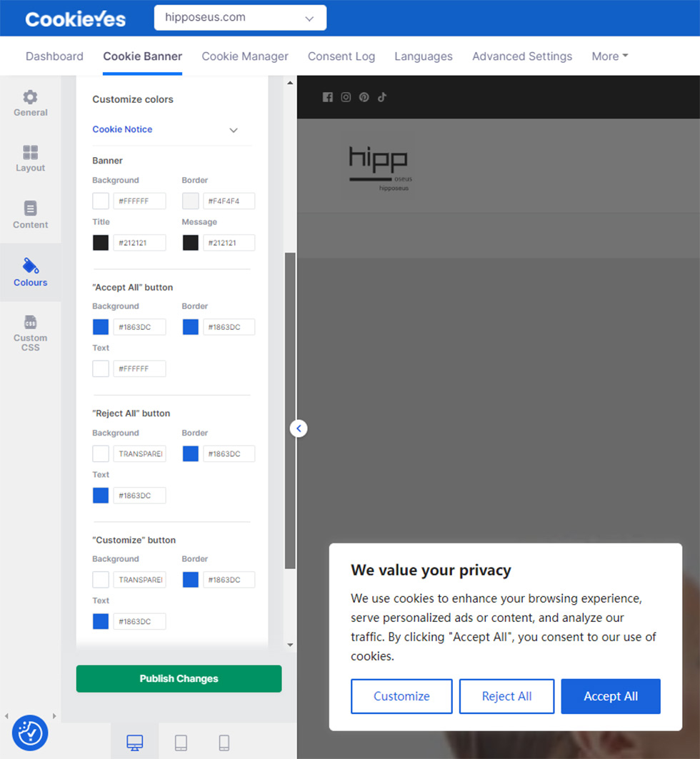Open the General settings sidebar icon
This screenshot has height=759, width=700.
pos(30,103)
